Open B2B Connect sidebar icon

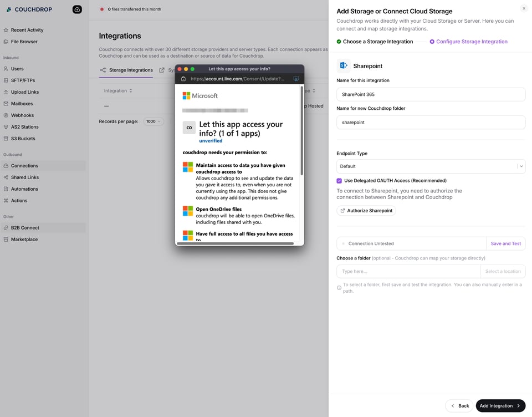pyautogui.click(x=6, y=228)
